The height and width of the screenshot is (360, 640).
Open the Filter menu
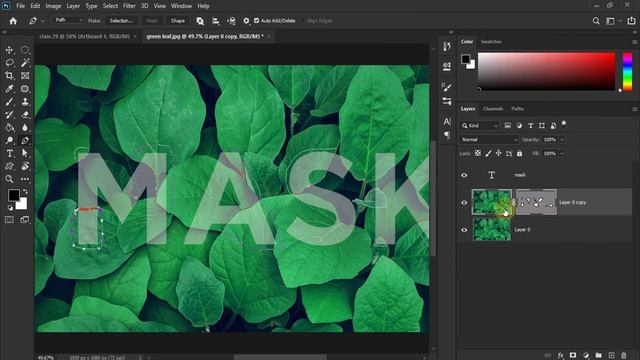(x=129, y=6)
